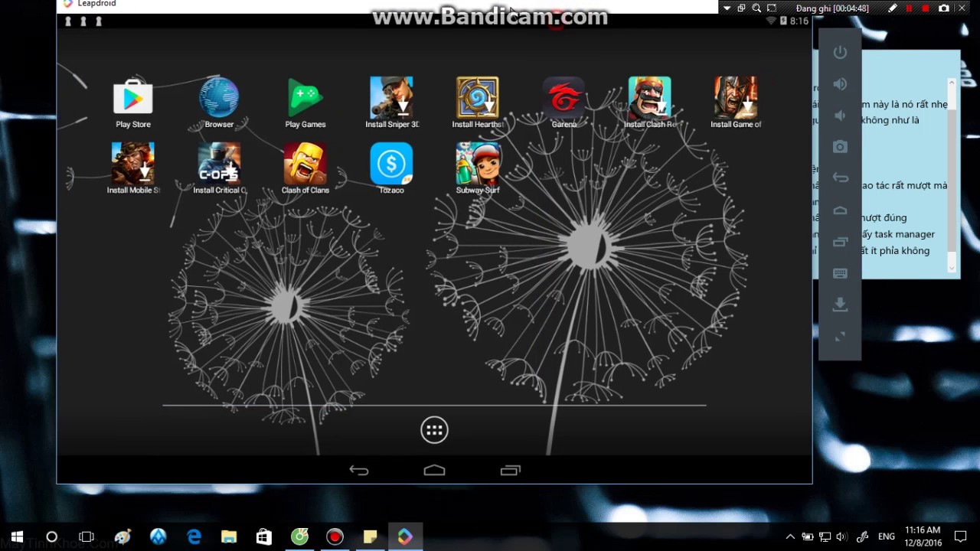Open Windows Store from taskbar
This screenshot has width=980, height=551.
pos(264,536)
